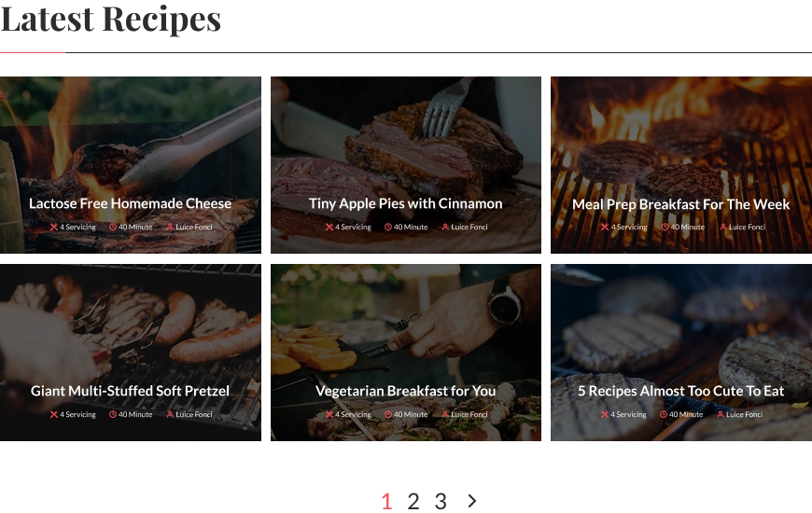Open Lactose Free Homemade Cheese recipe title
The width and height of the screenshot is (812, 513).
pos(130,203)
